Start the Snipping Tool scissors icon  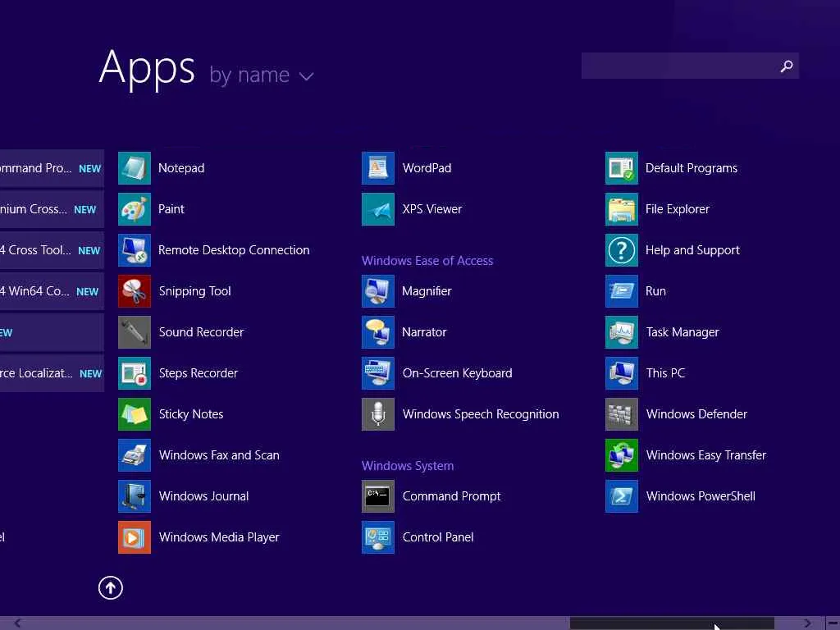(134, 291)
